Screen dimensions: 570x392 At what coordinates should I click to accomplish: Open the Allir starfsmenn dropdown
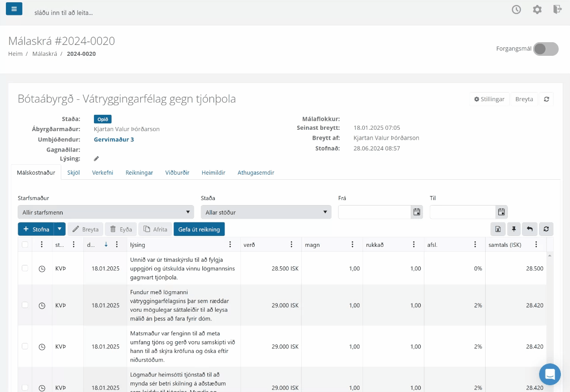tap(106, 212)
